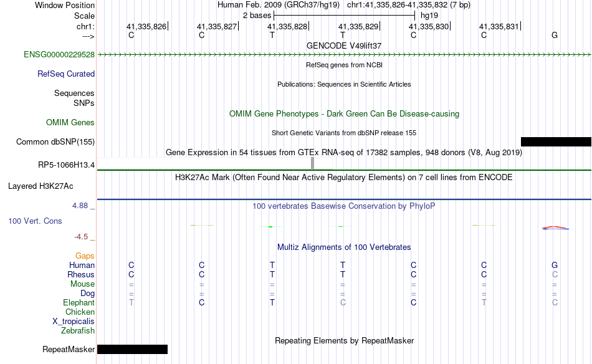Viewport: 592px width, 364px height.
Task: Click Multiz Alignments of 100 Vertebrates title
Action: pyautogui.click(x=344, y=247)
